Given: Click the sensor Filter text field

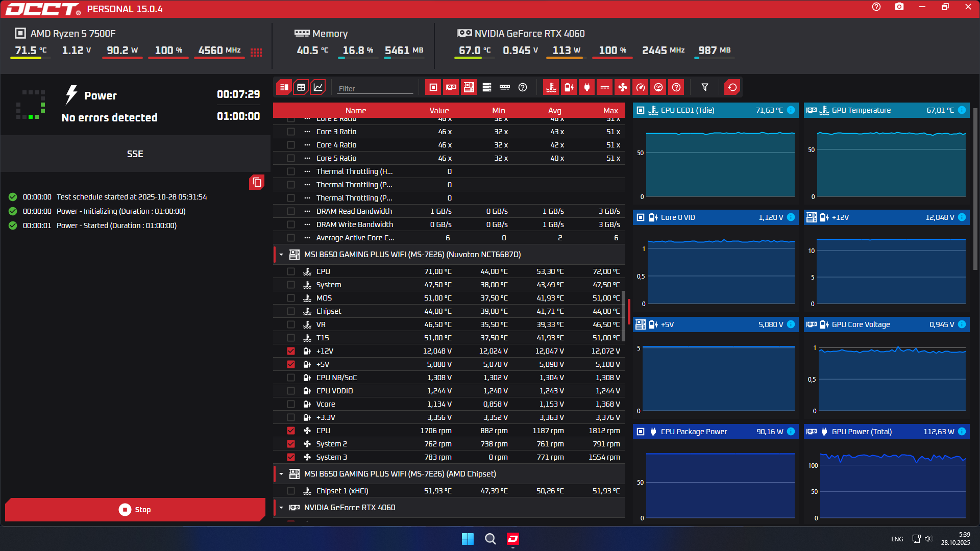Looking at the screenshot, I should 375,88.
